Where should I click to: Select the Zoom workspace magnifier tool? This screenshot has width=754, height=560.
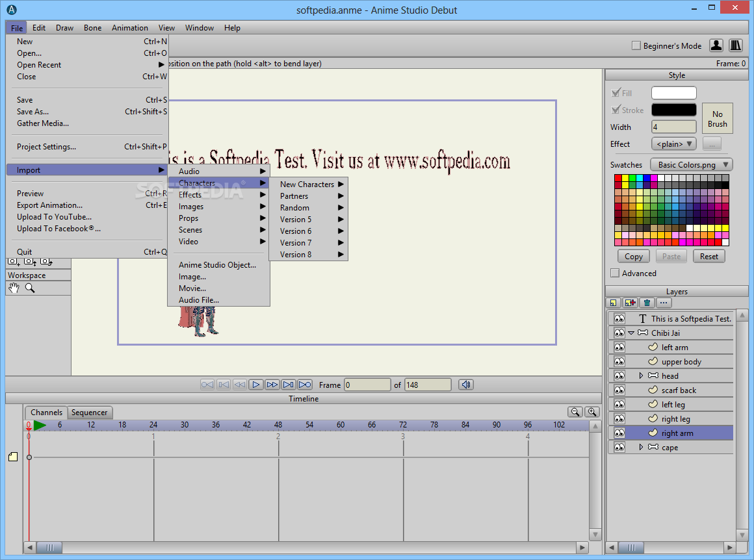click(x=30, y=288)
